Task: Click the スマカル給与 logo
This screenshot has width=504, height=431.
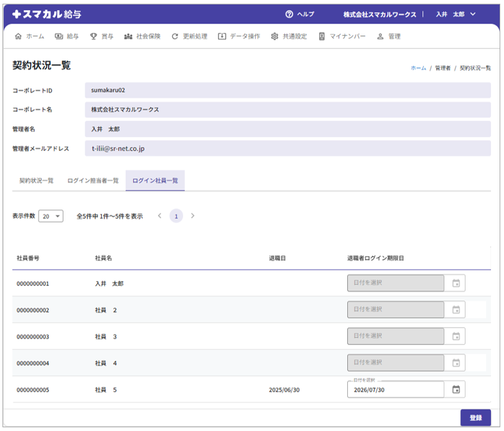Action: pos(47,14)
